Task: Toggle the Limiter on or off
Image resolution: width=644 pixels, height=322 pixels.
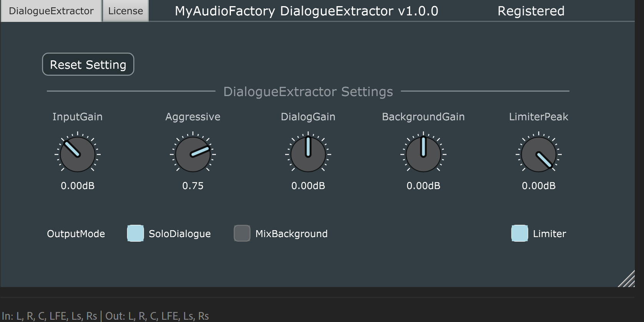Action: click(519, 233)
